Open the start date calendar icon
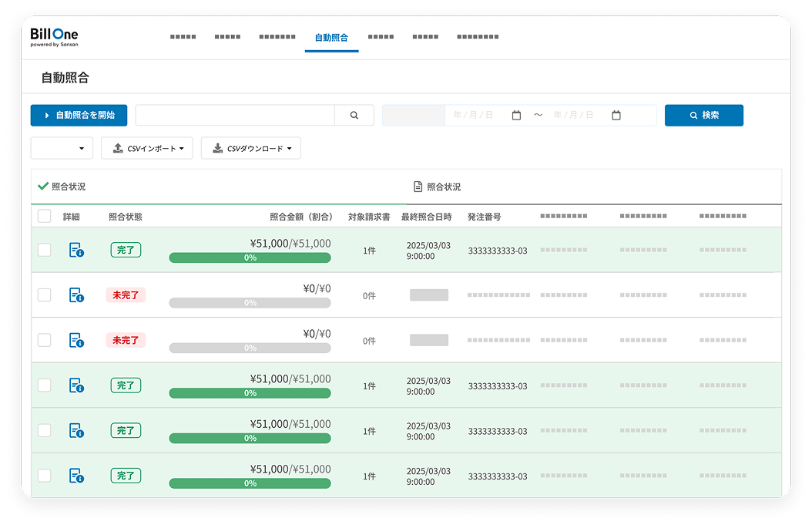Screen dimensions: 812x525 [516, 116]
